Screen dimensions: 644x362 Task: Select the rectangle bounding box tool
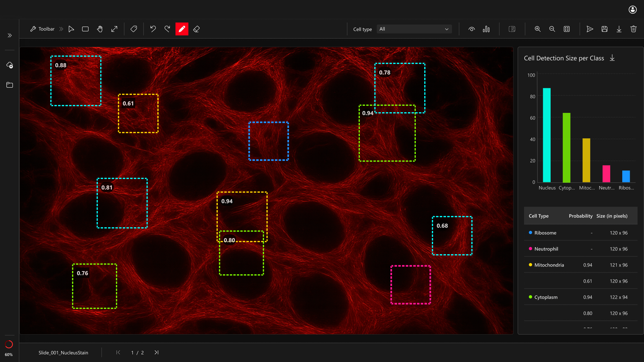point(85,29)
